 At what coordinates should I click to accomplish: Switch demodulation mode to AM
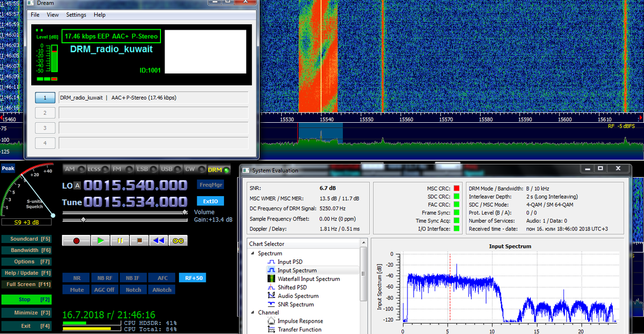click(74, 170)
